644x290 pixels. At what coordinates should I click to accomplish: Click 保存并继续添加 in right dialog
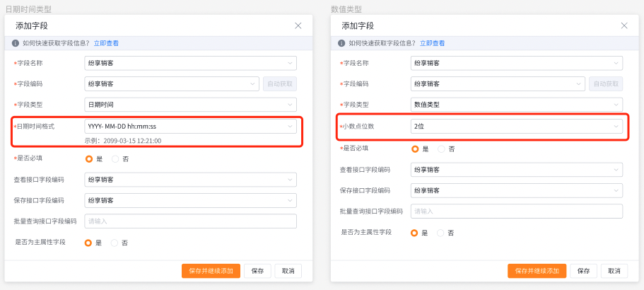point(537,271)
